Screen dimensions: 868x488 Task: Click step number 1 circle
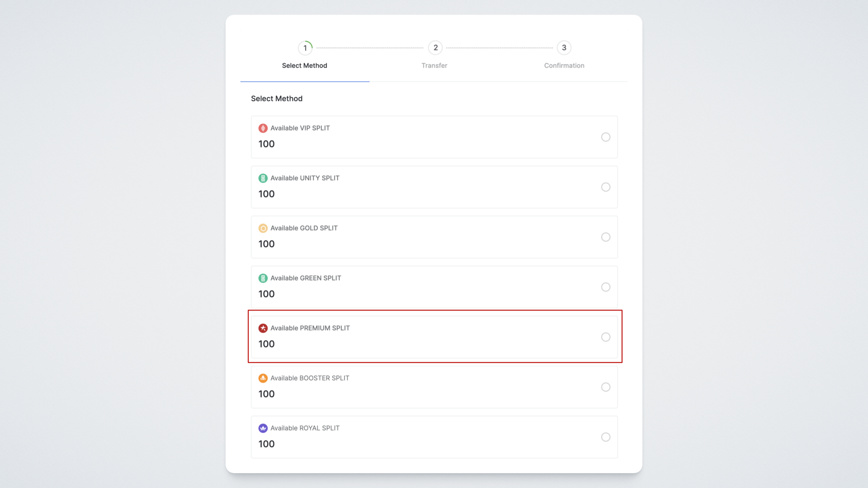305,48
